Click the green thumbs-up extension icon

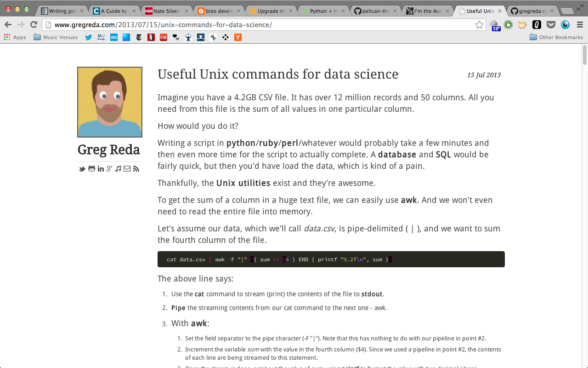pyautogui.click(x=508, y=25)
